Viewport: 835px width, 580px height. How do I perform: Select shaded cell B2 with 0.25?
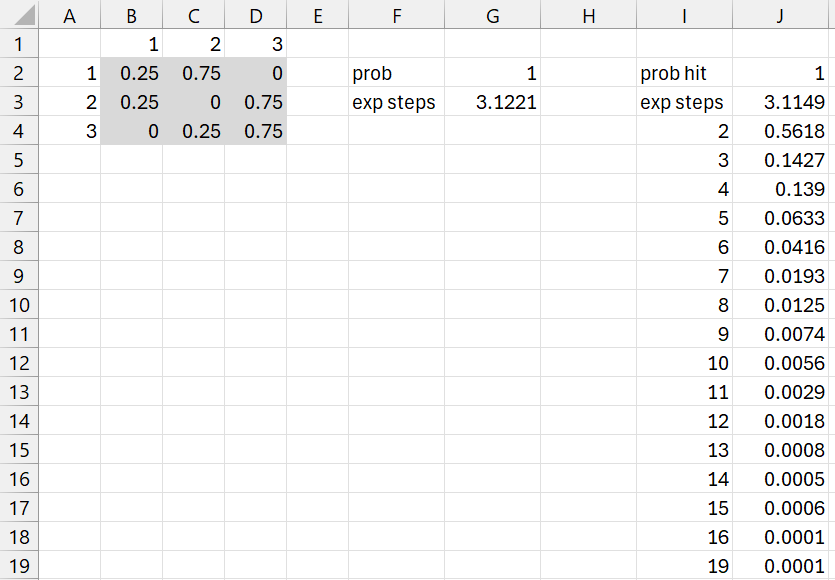coord(132,72)
